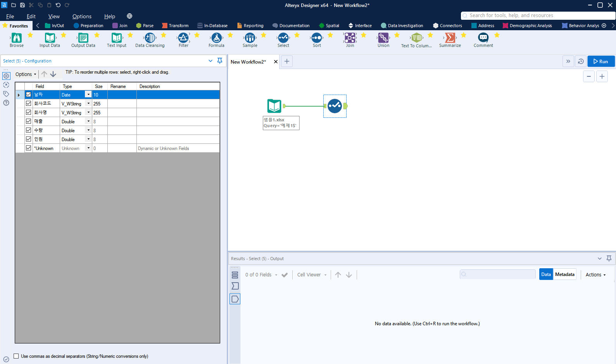The height and width of the screenshot is (364, 616).
Task: Open the Options dropdown in configuration
Action: (26, 74)
